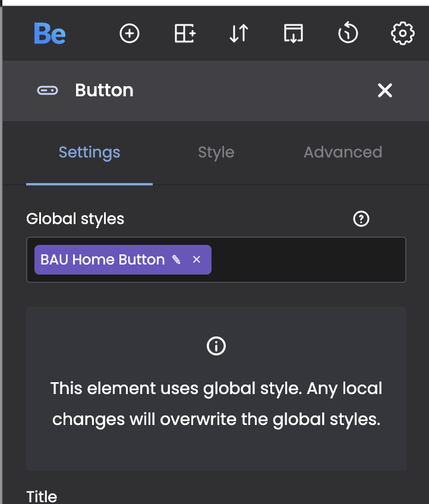Click empty area of Global styles field
The width and height of the screenshot is (429, 504).
click(309, 260)
